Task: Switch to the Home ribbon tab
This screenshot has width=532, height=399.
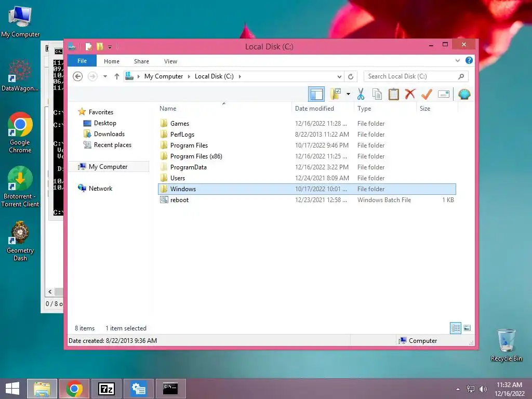Action: click(112, 61)
